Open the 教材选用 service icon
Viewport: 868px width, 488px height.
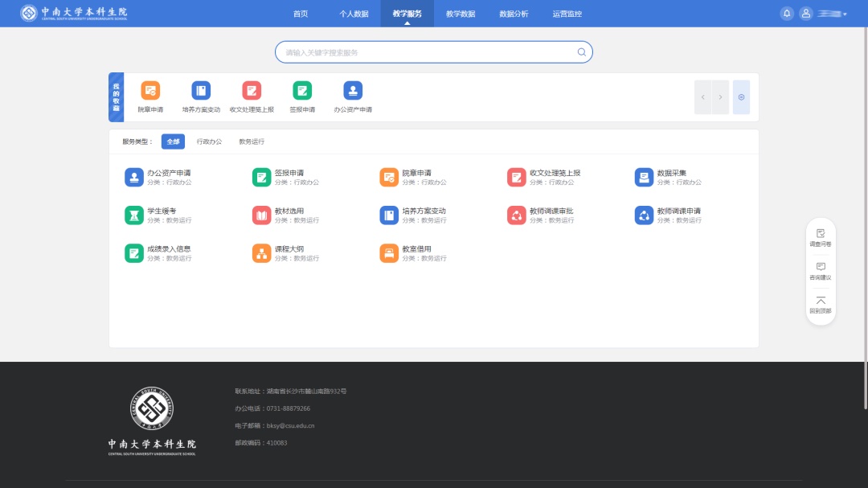261,215
